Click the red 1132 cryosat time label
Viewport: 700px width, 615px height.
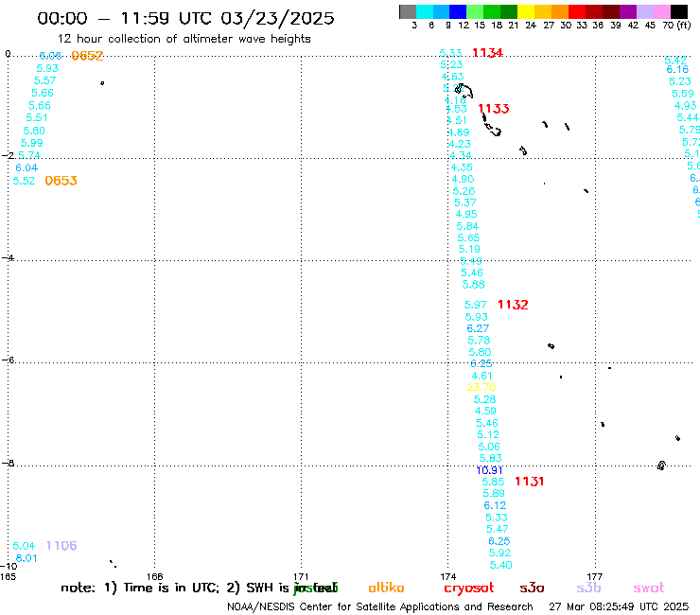[513, 305]
